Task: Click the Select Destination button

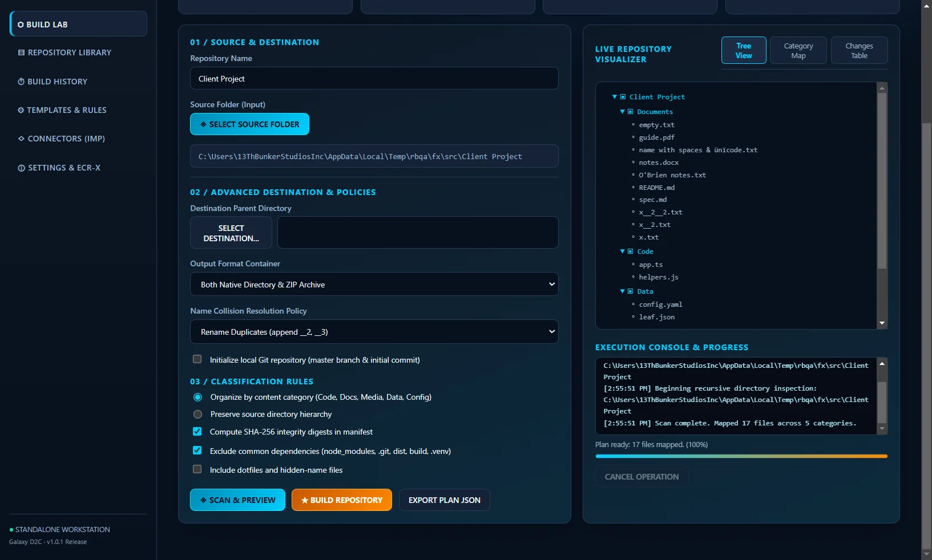Action: click(x=231, y=233)
